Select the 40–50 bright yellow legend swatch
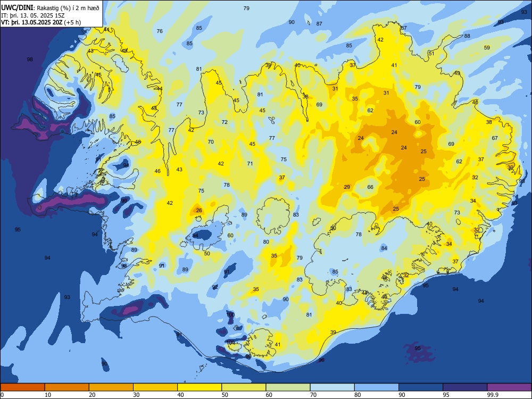 [199, 387]
